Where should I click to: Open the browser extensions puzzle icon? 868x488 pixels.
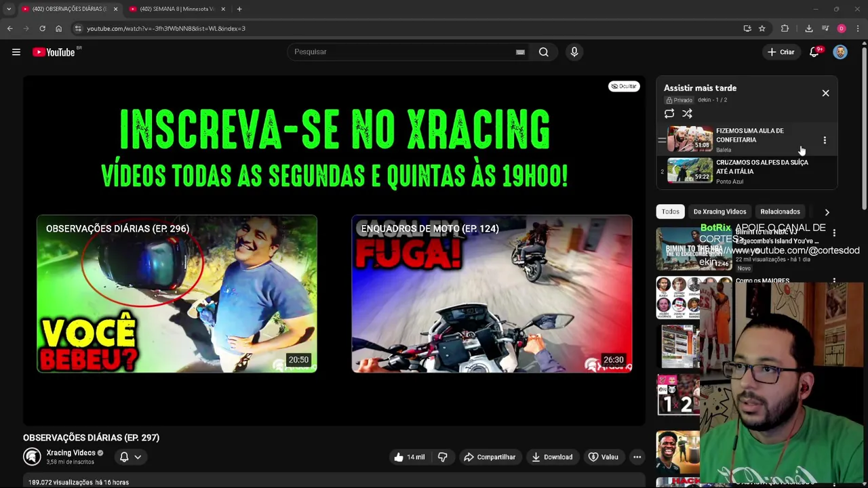click(x=785, y=28)
